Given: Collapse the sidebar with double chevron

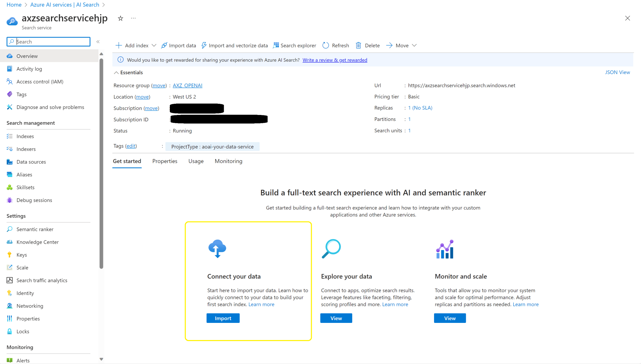Looking at the screenshot, I should [98, 42].
